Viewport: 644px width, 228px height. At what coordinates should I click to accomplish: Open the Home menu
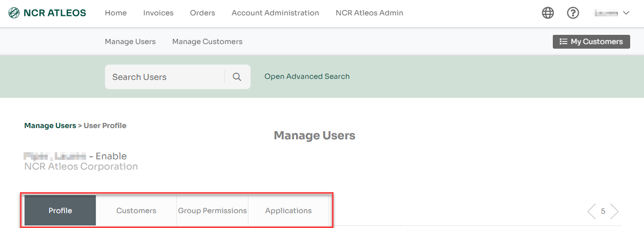click(x=116, y=13)
